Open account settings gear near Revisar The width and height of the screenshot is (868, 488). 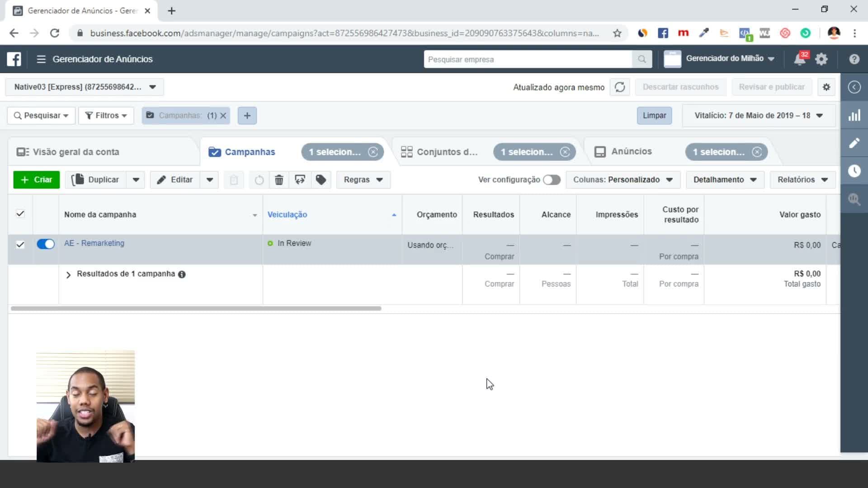[826, 87]
